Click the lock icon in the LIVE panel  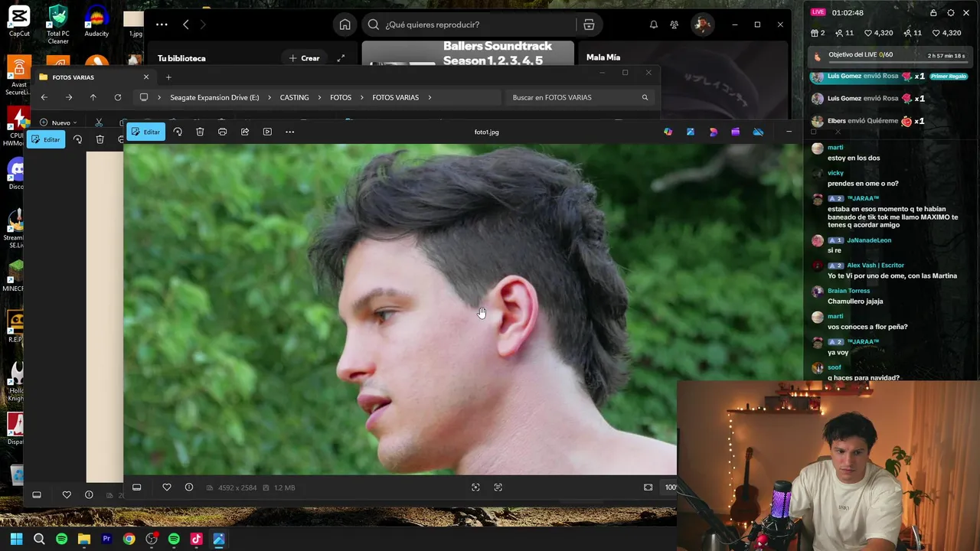click(933, 13)
